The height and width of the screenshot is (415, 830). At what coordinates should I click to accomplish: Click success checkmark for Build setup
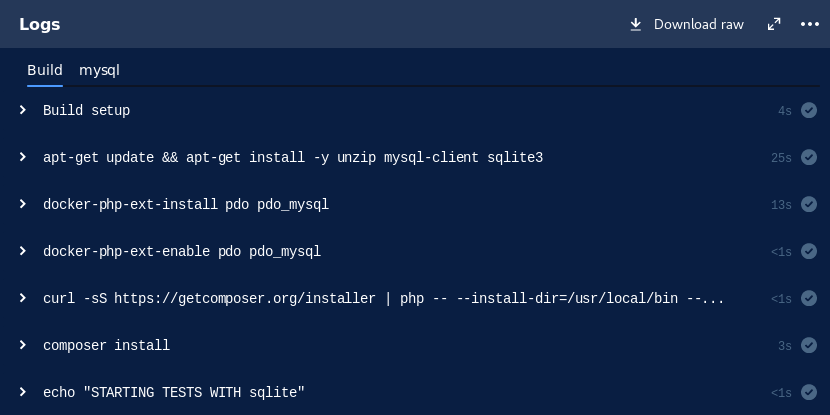(x=809, y=110)
